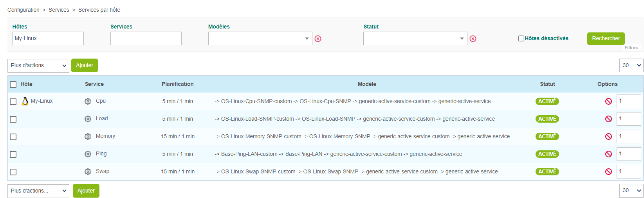
Task: Click the top Ajouter button
Action: [85, 66]
